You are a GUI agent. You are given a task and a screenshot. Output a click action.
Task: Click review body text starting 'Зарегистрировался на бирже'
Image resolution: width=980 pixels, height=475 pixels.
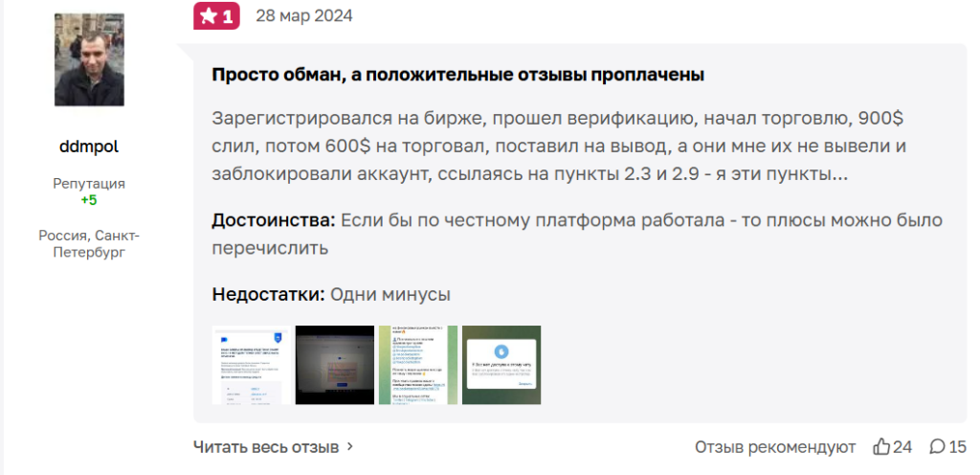coord(559,147)
